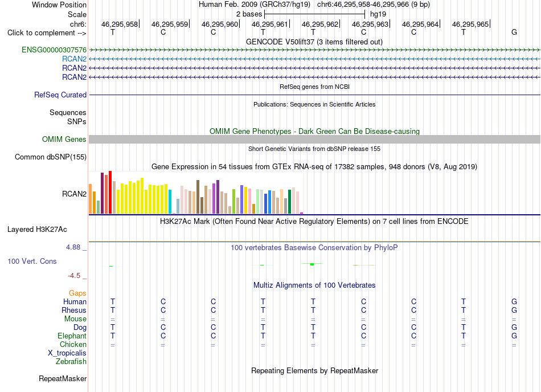Click the Rhesus species label
Viewport: 541px width, 392px height.
point(74,310)
